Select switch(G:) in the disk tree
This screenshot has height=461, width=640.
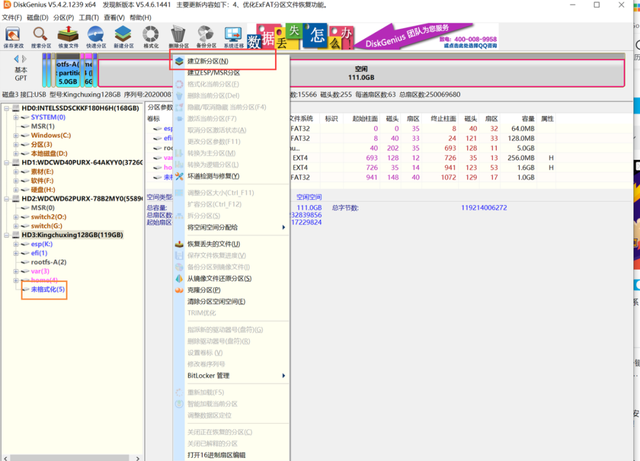click(x=47, y=226)
